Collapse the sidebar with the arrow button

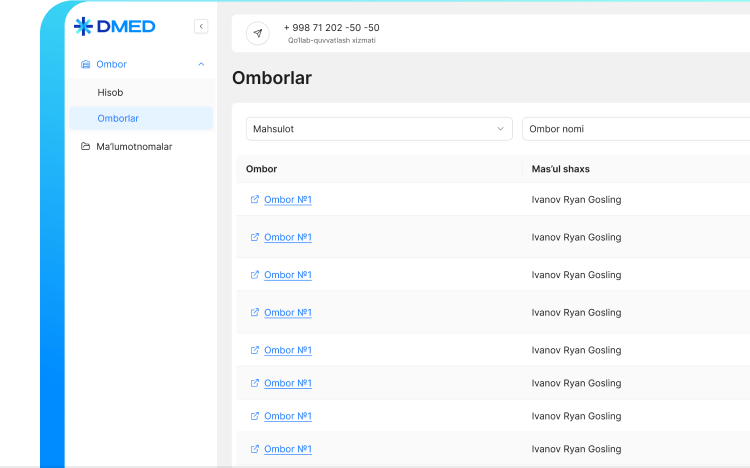point(201,27)
